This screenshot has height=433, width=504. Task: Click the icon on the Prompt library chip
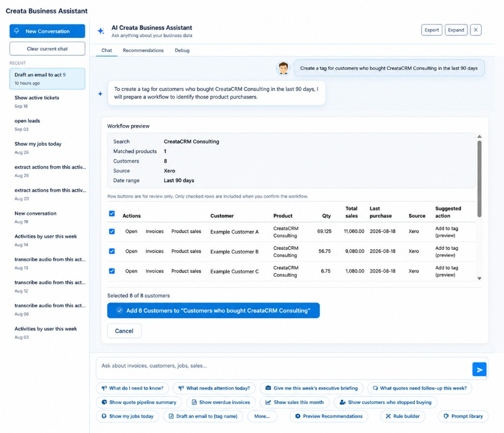pyautogui.click(x=446, y=416)
